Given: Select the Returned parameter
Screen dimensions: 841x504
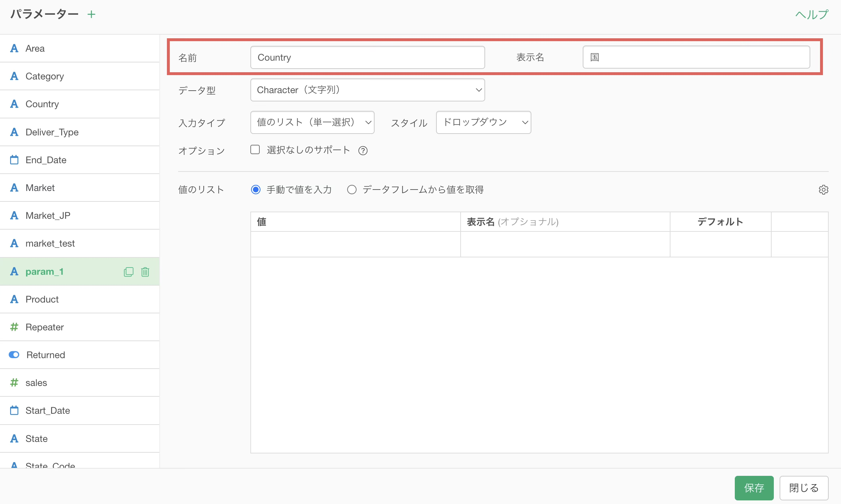Looking at the screenshot, I should pyautogui.click(x=79, y=355).
